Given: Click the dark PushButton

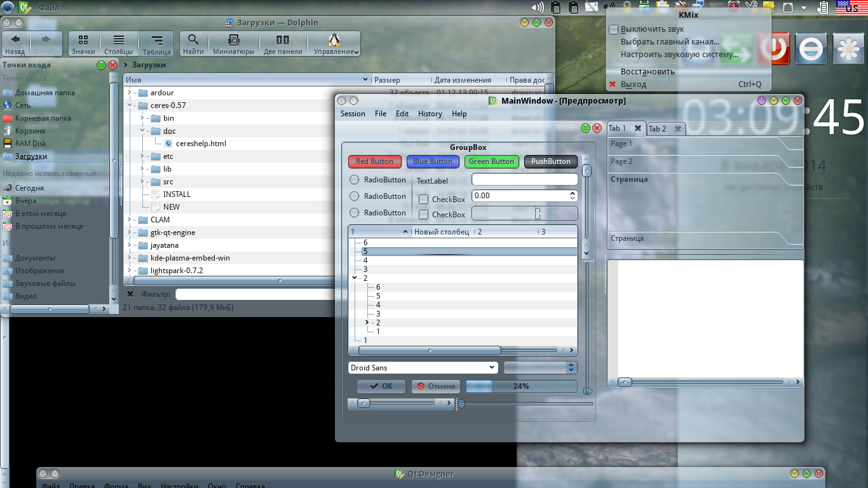Looking at the screenshot, I should 551,161.
